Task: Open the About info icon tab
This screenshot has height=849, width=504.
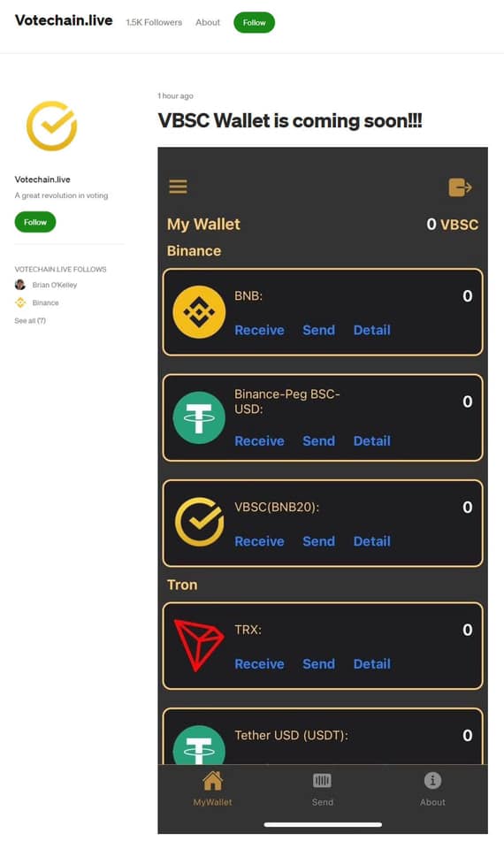Action: (x=432, y=789)
